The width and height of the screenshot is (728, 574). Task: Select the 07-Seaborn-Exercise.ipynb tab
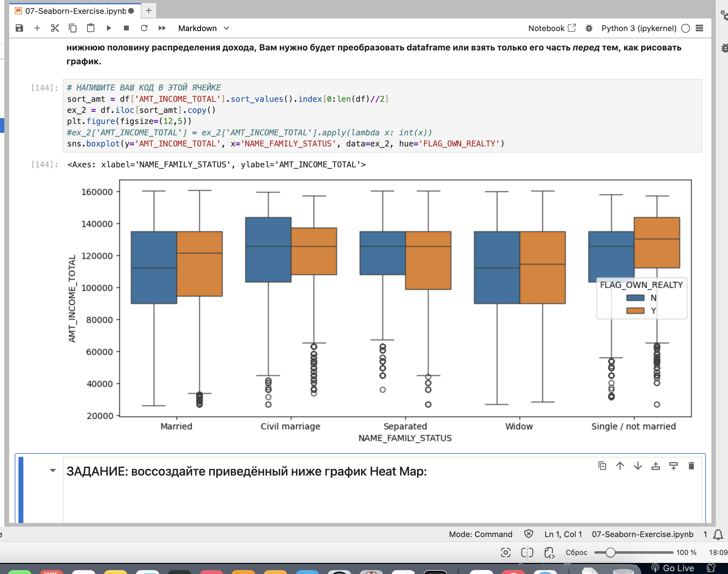click(x=75, y=11)
